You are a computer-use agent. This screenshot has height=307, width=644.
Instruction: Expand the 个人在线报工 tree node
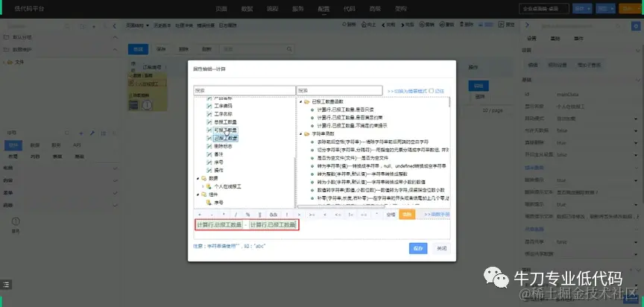(x=203, y=186)
